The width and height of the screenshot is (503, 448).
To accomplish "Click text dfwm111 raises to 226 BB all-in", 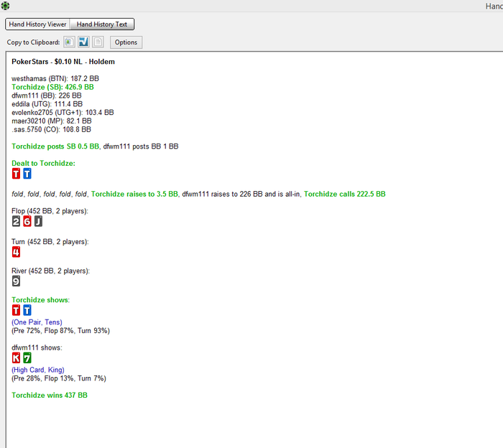I will pos(241,194).
